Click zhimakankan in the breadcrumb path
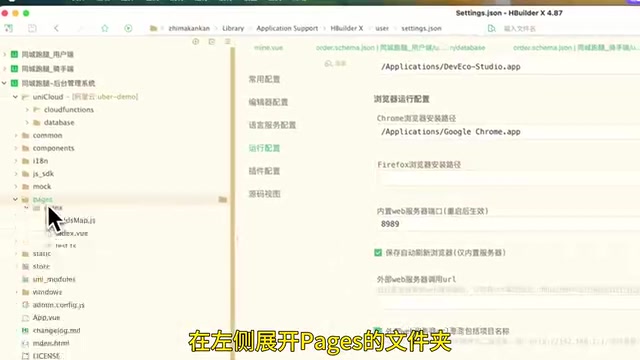This screenshot has width=640, height=360. [x=189, y=28]
